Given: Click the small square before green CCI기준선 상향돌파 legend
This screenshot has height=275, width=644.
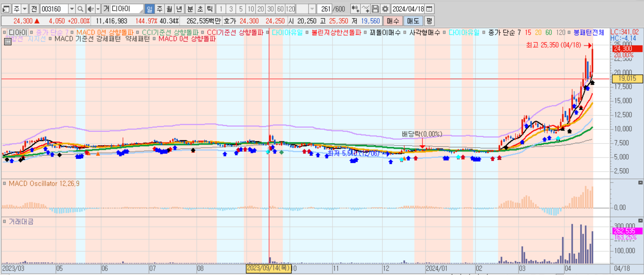Looking at the screenshot, I should coord(138,33).
